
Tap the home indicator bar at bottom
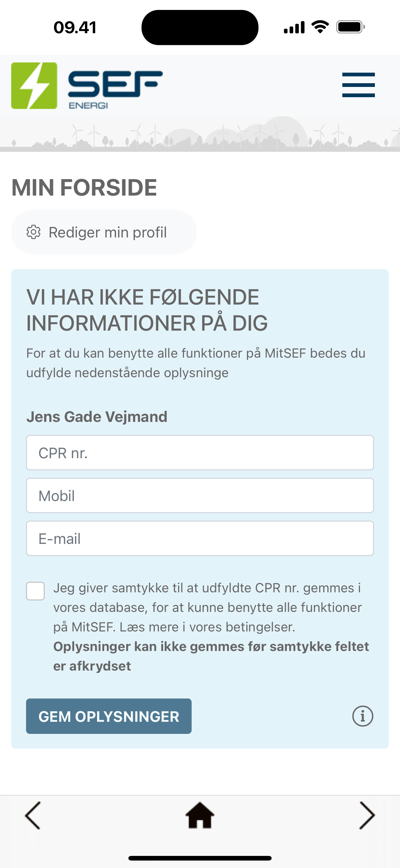(x=200, y=858)
